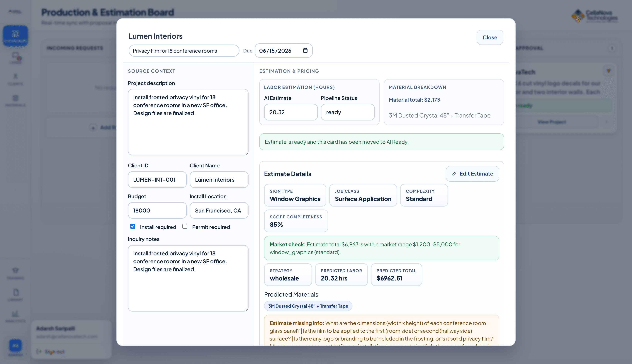Click the project title text field

click(184, 51)
